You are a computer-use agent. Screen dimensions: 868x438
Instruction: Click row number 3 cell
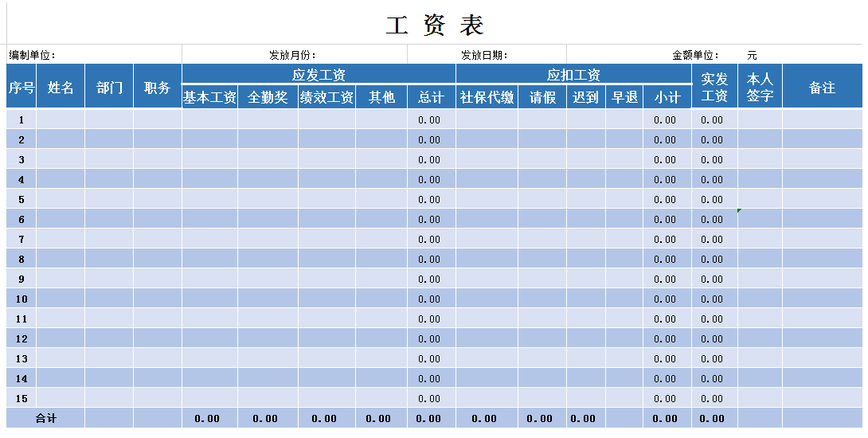tap(21, 159)
